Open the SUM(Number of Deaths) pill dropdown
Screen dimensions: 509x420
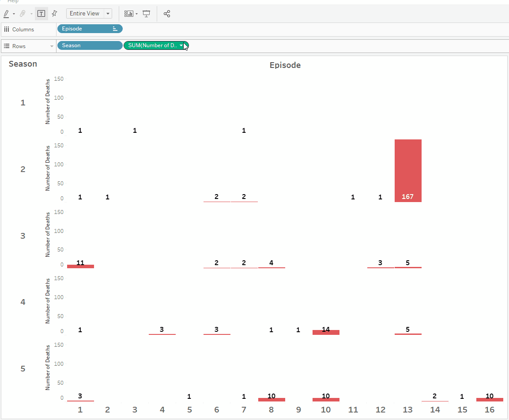(x=181, y=45)
